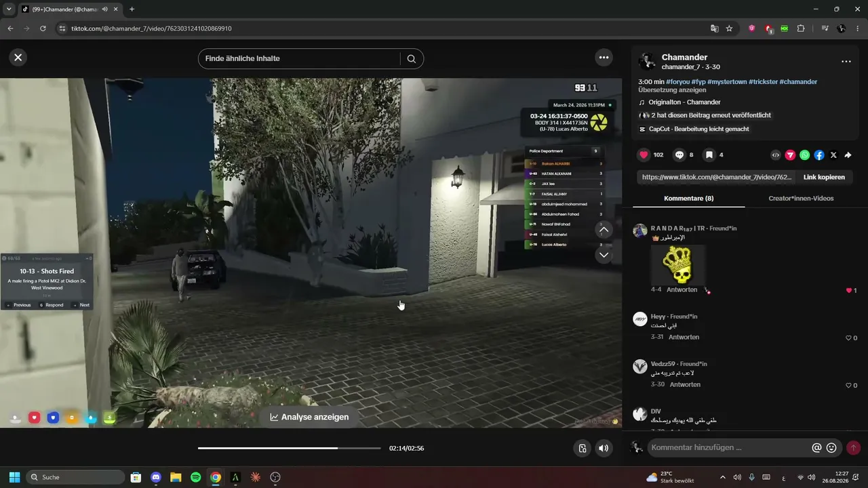Go back in Chrome
This screenshot has width=868, height=488.
pyautogui.click(x=10, y=28)
